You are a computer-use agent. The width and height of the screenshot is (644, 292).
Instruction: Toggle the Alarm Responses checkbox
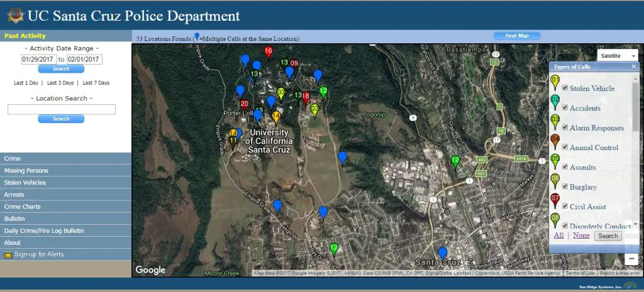(565, 127)
